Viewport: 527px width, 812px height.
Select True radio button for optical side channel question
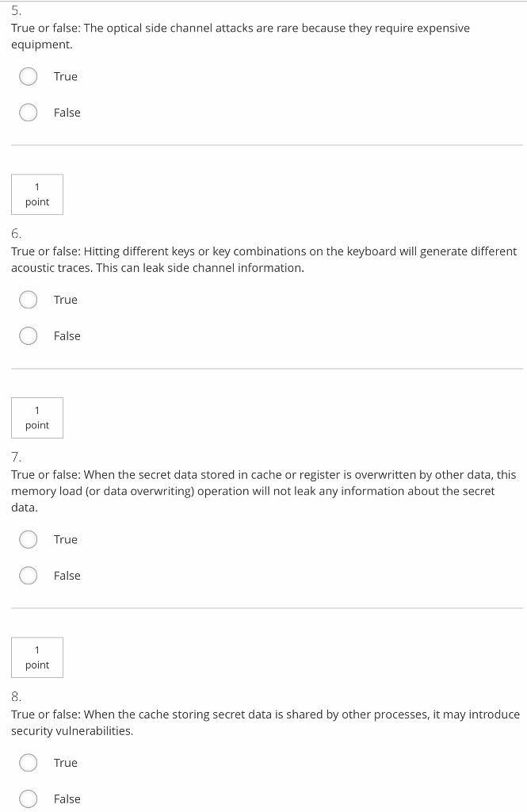[x=29, y=76]
